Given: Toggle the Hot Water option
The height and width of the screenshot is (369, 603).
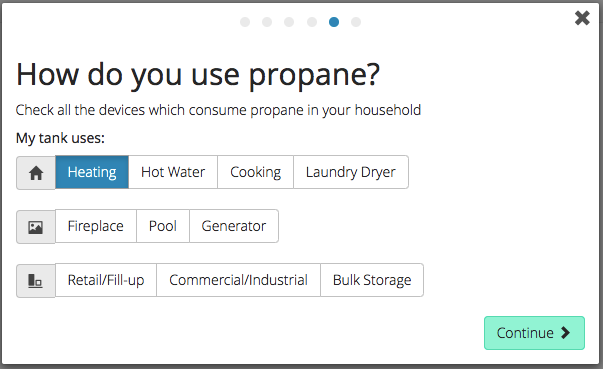Looking at the screenshot, I should tap(173, 172).
